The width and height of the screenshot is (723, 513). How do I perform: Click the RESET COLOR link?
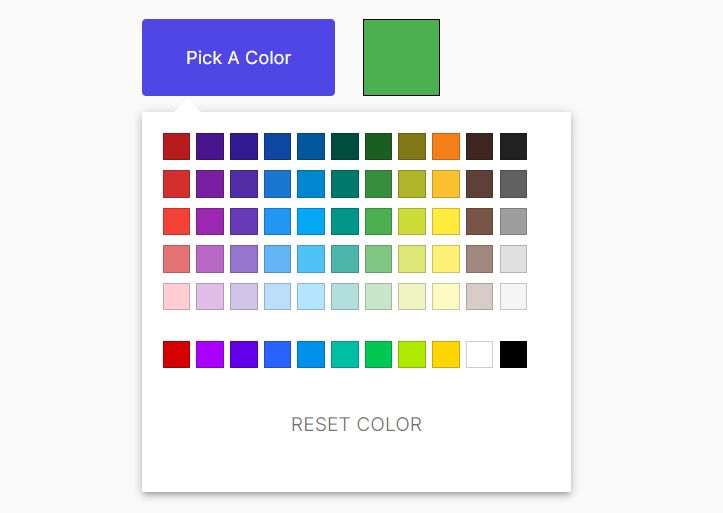pyautogui.click(x=356, y=425)
